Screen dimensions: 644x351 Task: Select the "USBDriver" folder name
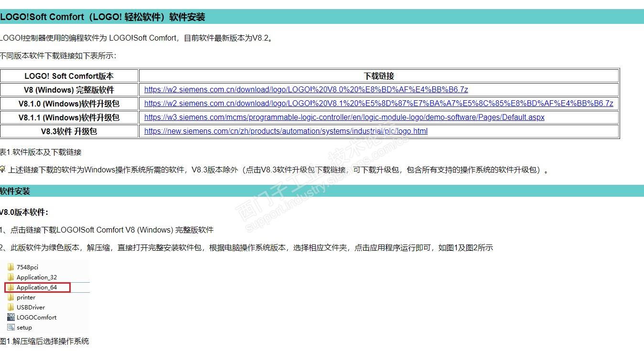pyautogui.click(x=31, y=307)
